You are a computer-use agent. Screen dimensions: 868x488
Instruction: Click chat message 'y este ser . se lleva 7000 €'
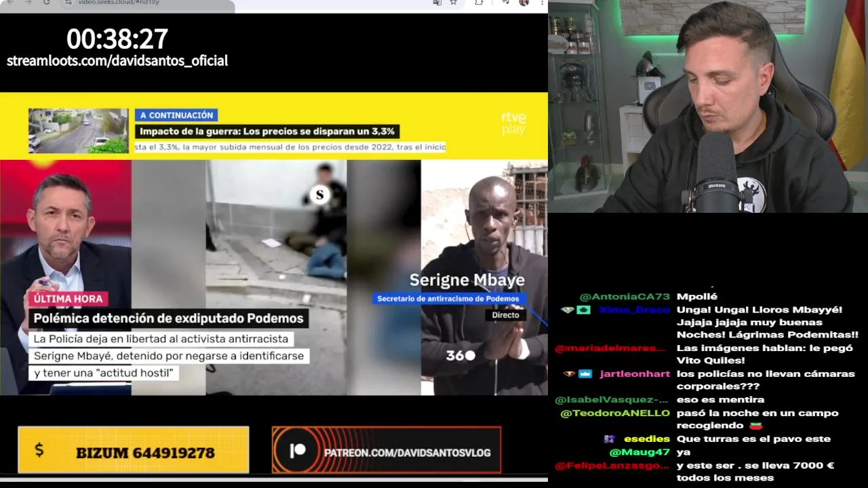point(755,466)
